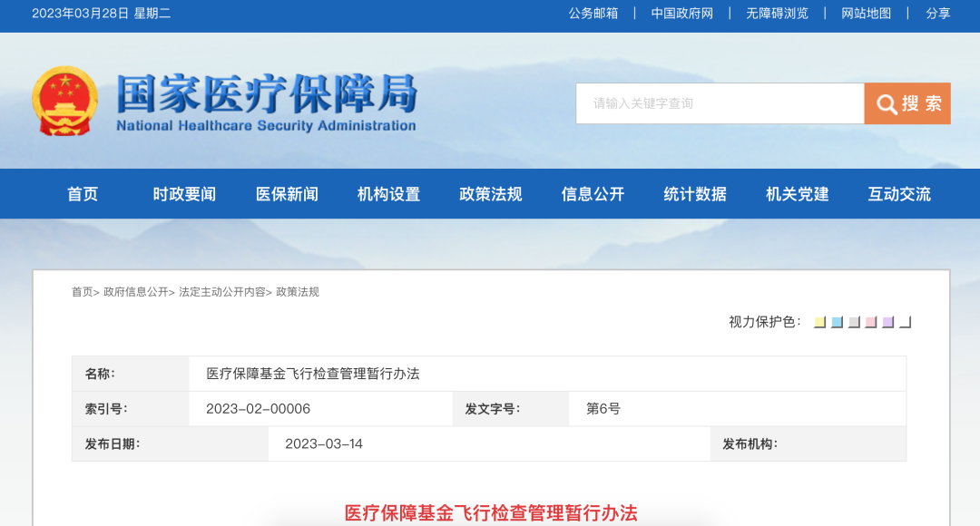Click the national emblem logo
This screenshot has height=526, width=980.
65,102
